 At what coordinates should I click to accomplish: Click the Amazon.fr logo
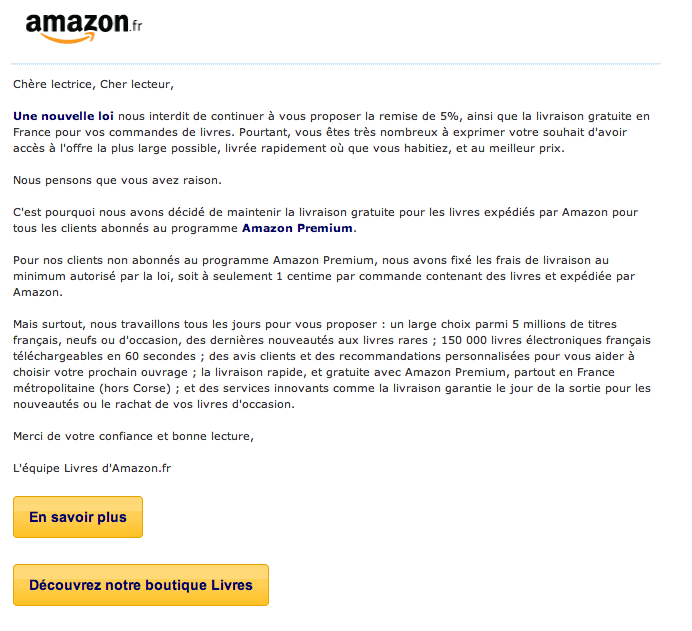pyautogui.click(x=84, y=28)
